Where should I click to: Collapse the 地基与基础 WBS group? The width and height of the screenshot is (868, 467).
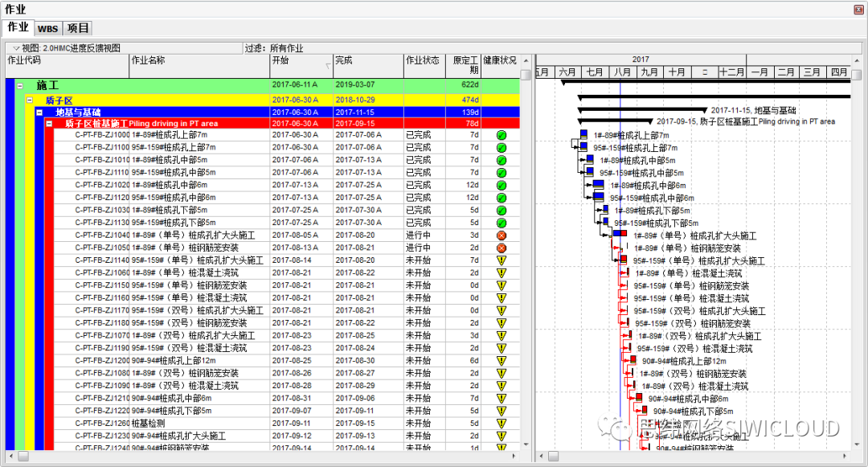tap(39, 113)
